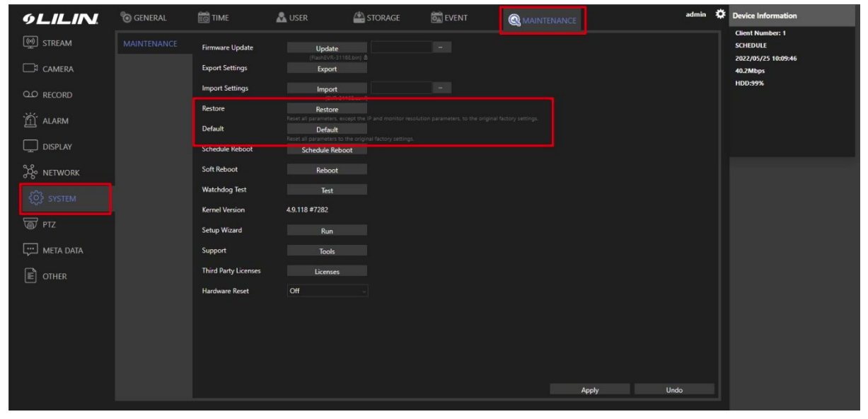Run the Setup Wizard

pos(327,231)
